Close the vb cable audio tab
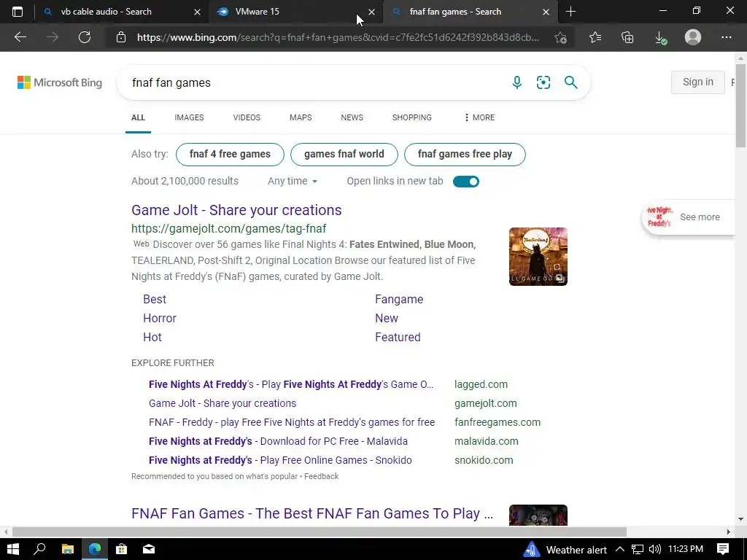The image size is (747, 560). (x=197, y=12)
